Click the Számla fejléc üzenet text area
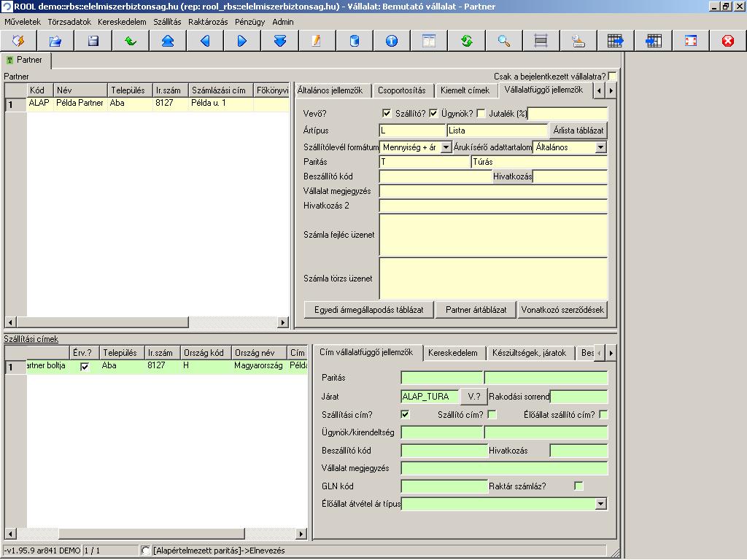This screenshot has height=560, width=747. click(493, 235)
